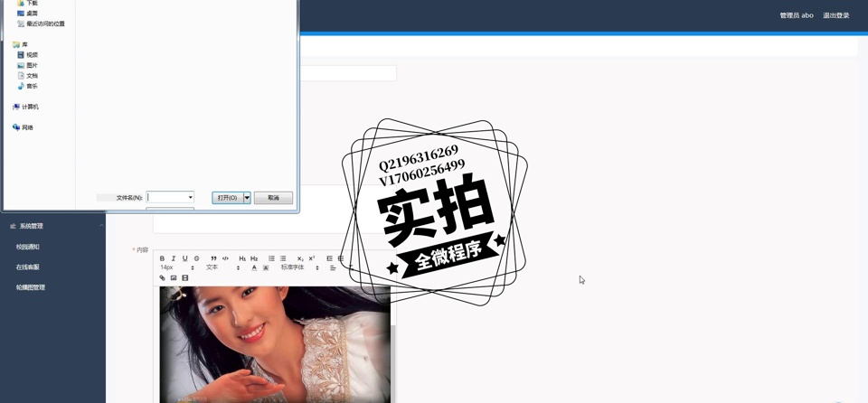Screen dimensions: 868x403
Task: Apply strikethrough in the editor toolbar
Action: point(196,258)
